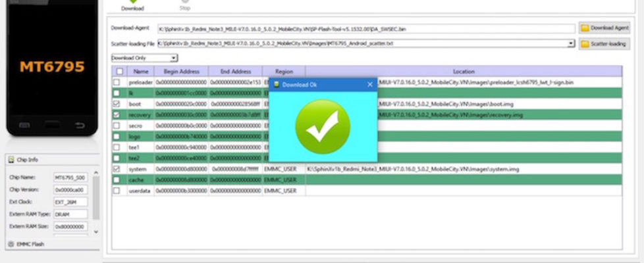Uncheck the boot partition checkbox
644x263 pixels.
point(117,104)
